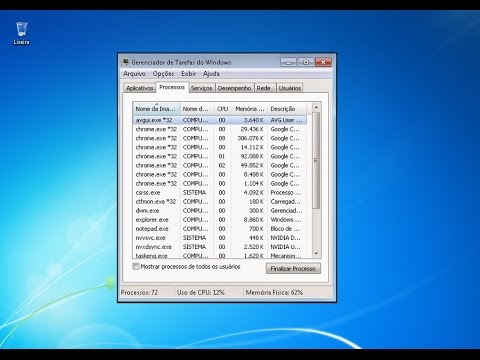The image size is (480, 360).
Task: Click the Finalizar Processo button
Action: click(x=293, y=268)
